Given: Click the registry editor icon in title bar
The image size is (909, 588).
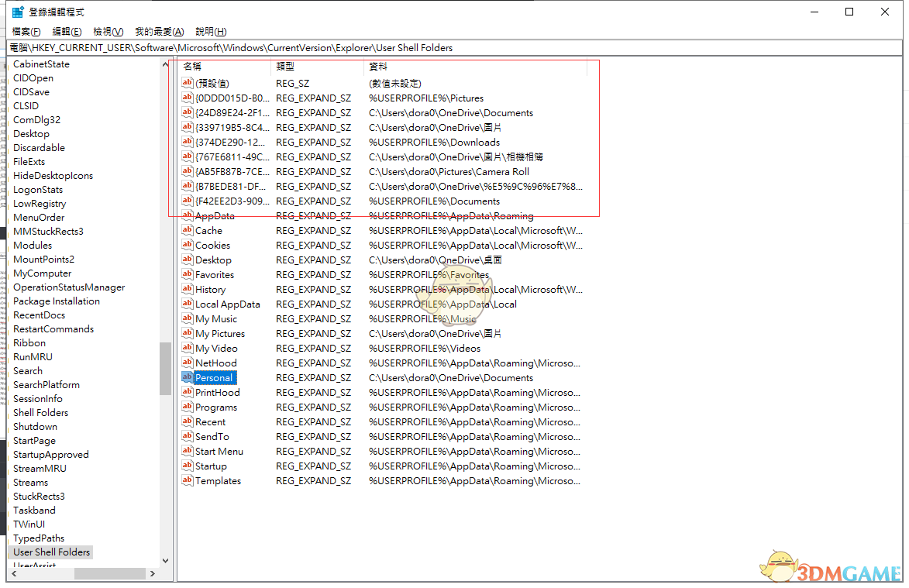Looking at the screenshot, I should tap(17, 12).
